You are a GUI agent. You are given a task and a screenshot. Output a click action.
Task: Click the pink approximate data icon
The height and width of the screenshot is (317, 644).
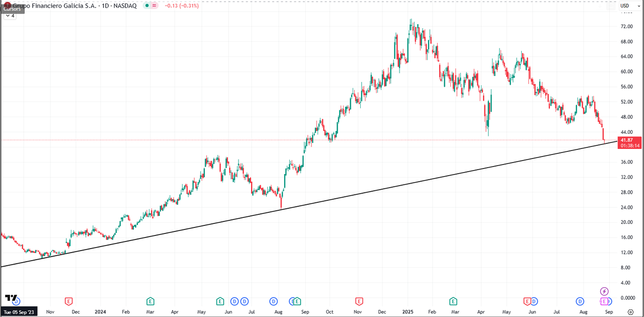[x=154, y=6]
